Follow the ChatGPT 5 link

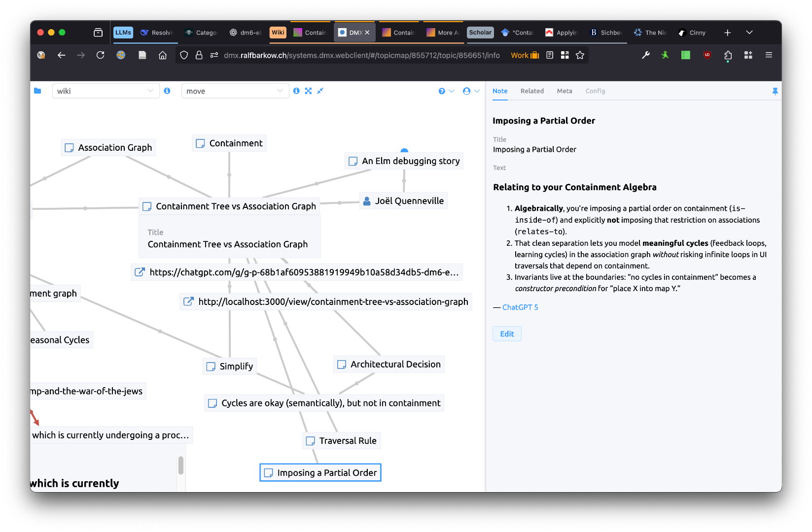click(520, 307)
